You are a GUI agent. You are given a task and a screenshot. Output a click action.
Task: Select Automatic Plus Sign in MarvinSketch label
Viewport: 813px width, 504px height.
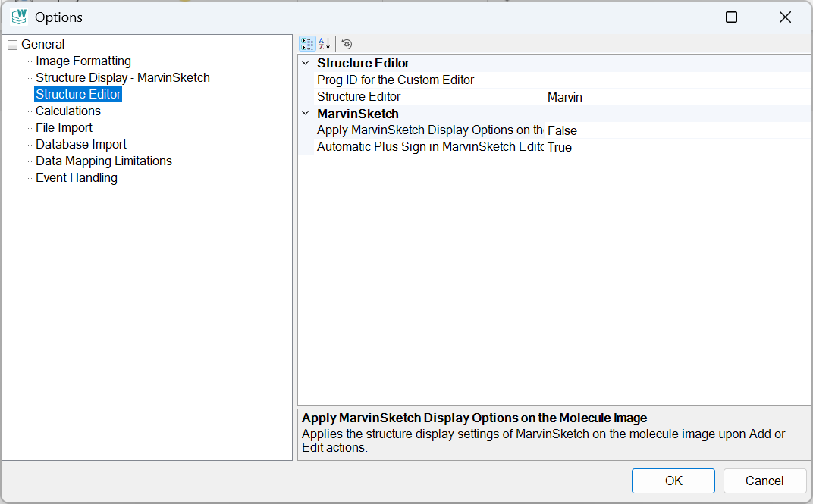tap(430, 147)
